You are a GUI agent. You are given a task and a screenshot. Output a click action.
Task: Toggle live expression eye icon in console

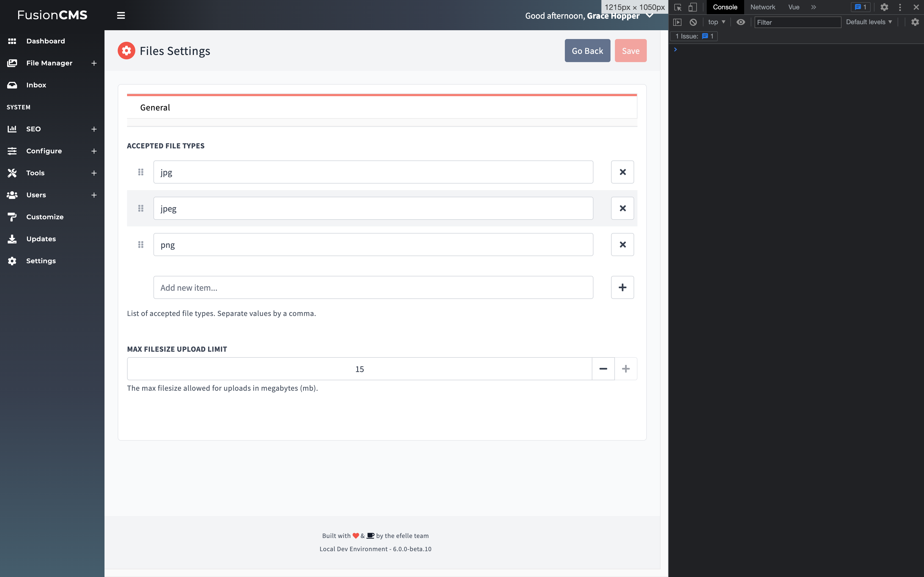740,22
